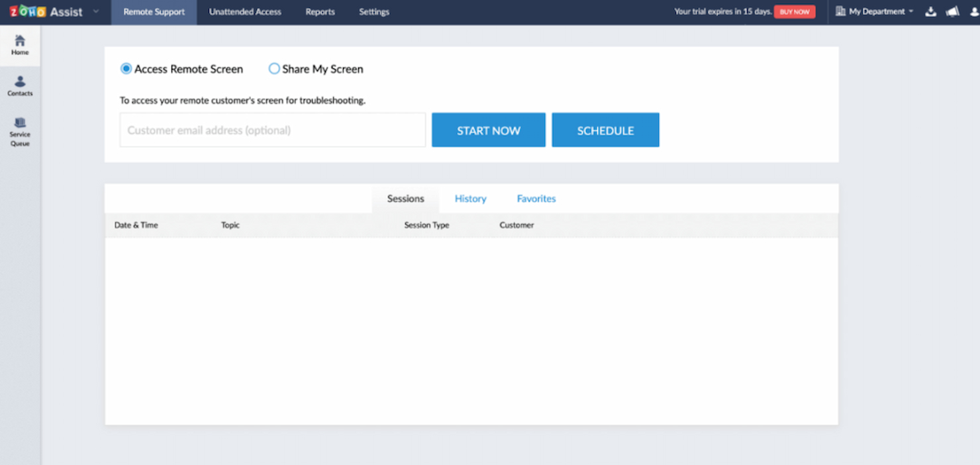
Task: Select the Share My Screen radio button
Action: (x=274, y=68)
